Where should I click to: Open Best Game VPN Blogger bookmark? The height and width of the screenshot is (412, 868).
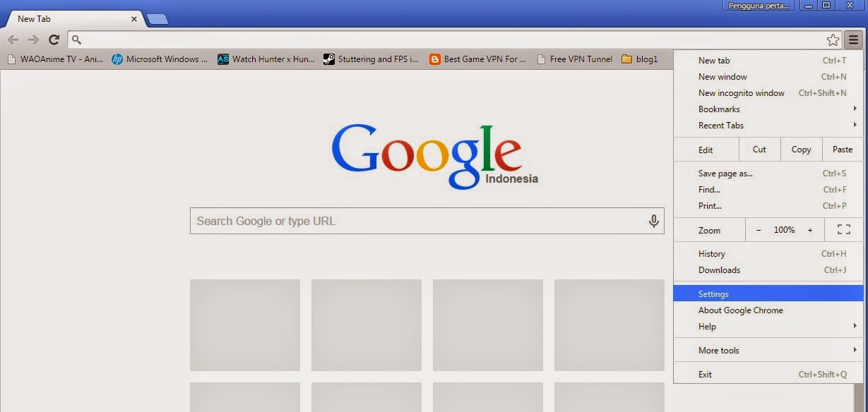point(477,59)
